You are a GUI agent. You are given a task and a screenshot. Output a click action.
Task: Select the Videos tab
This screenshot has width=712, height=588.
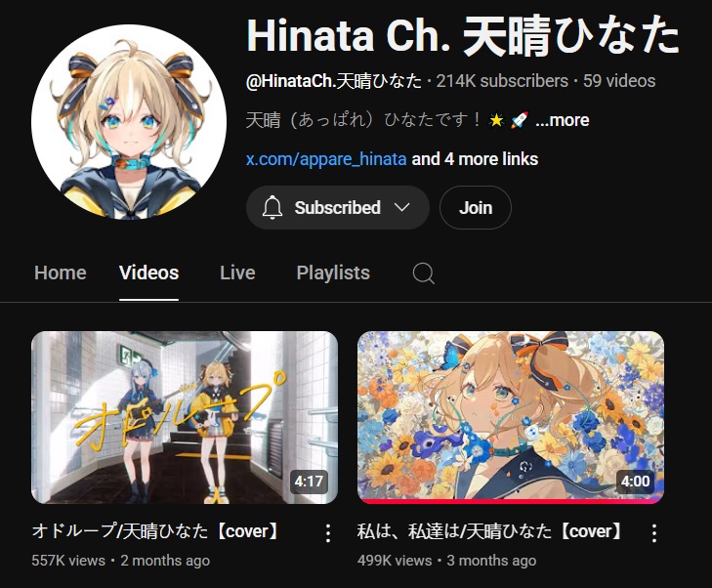[x=148, y=273]
